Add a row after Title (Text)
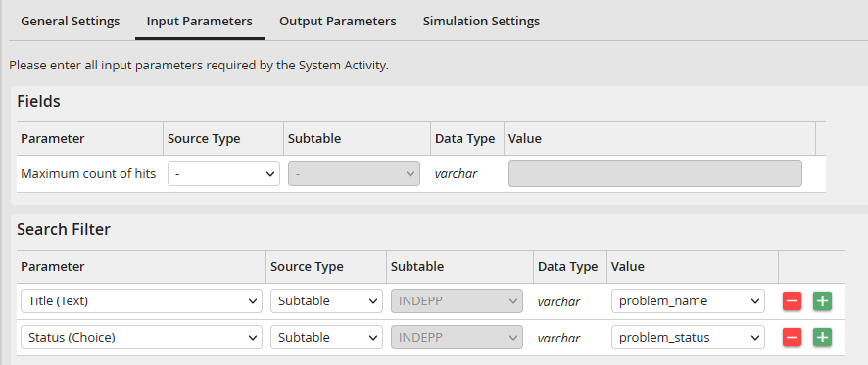Screen dimensions: 868x365 click(x=822, y=301)
